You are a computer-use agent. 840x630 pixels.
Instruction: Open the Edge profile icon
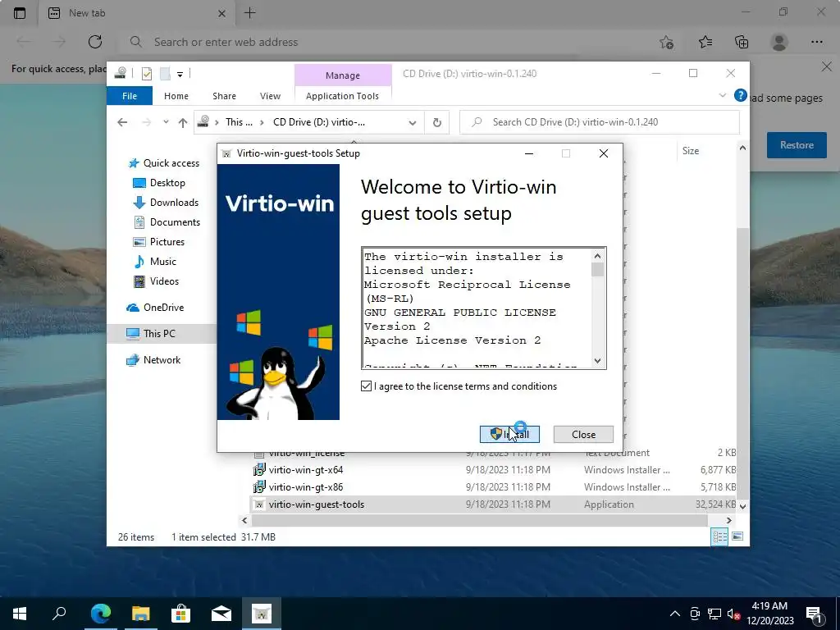[779, 42]
